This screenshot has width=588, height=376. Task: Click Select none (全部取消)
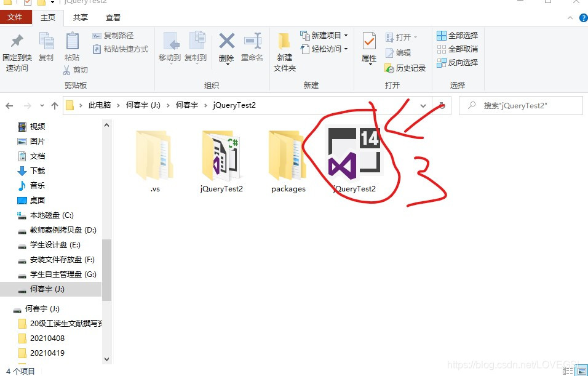pos(458,49)
